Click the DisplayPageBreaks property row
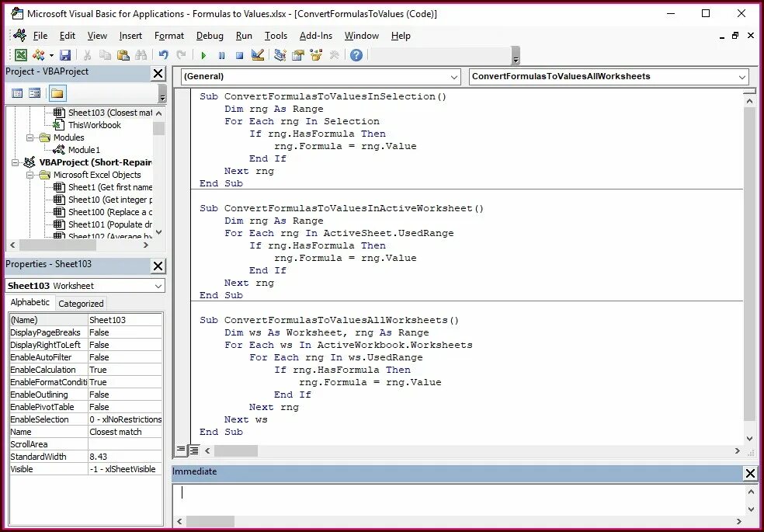The width and height of the screenshot is (764, 532). click(85, 332)
